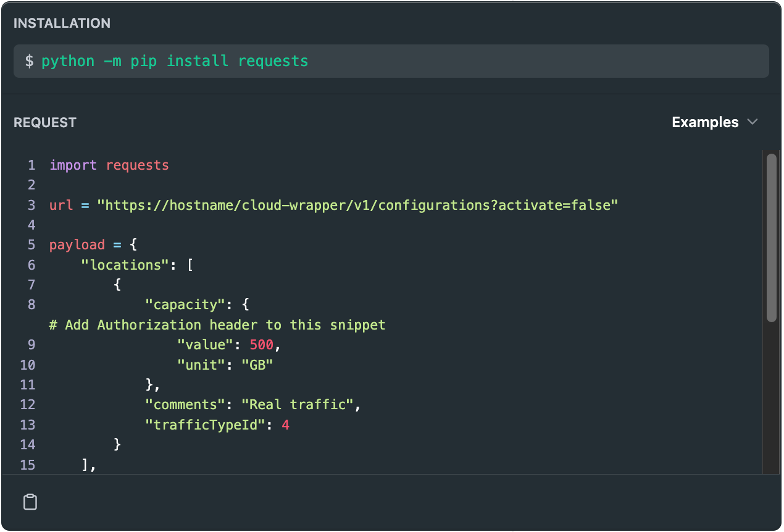Click the code panel vertical scrollbar thumb
This screenshot has width=784, height=532.
(x=771, y=238)
